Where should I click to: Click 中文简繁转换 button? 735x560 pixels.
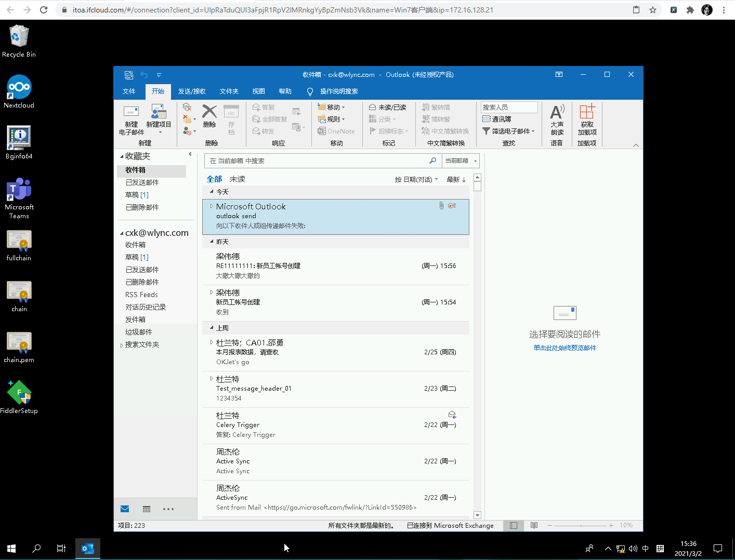point(445,131)
